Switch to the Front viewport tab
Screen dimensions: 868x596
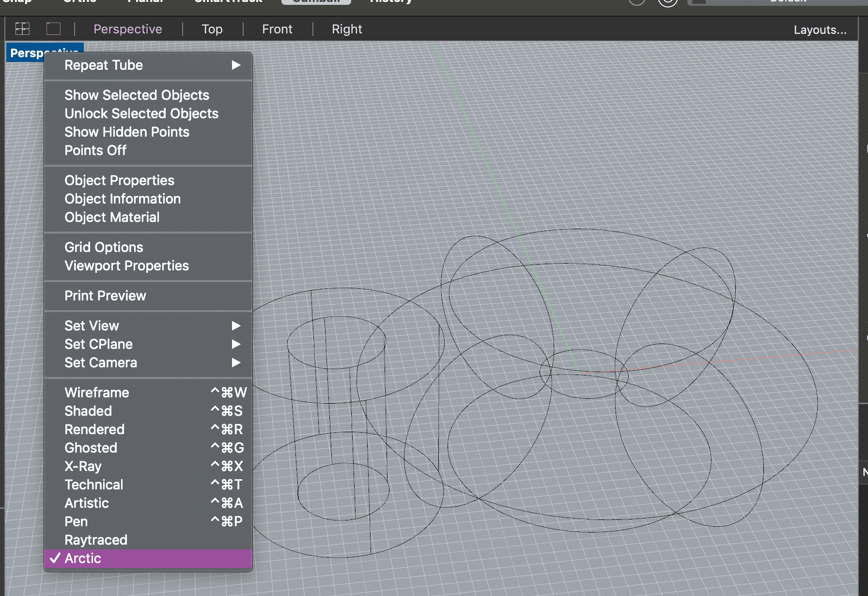pyautogui.click(x=277, y=29)
